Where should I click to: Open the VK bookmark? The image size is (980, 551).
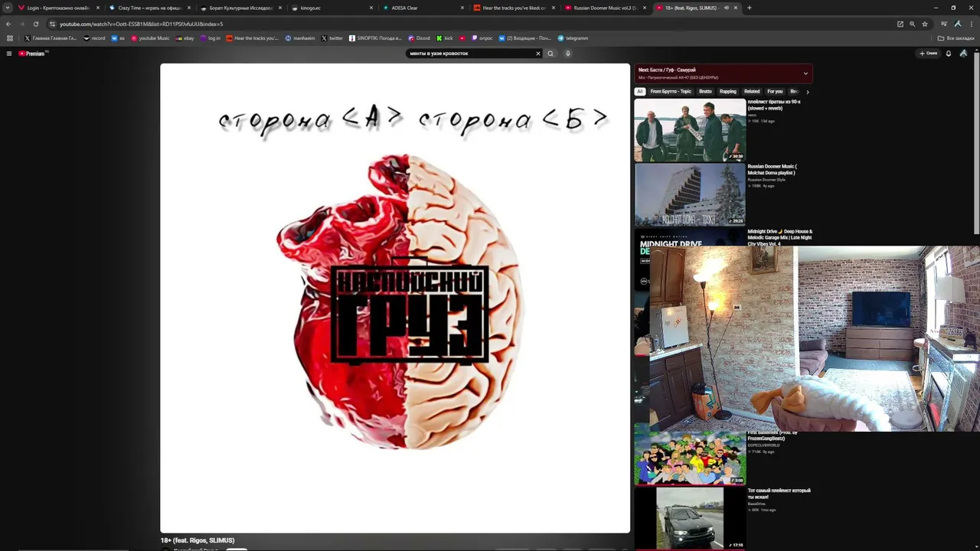(x=118, y=38)
